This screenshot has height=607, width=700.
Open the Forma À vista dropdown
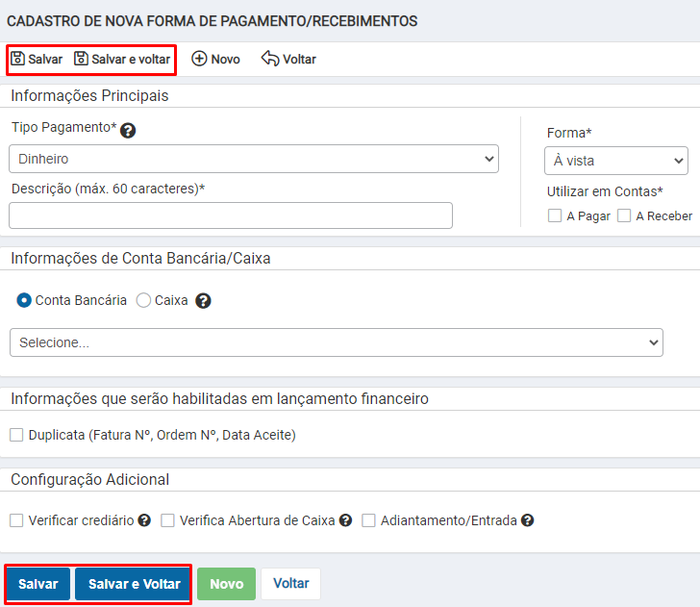pos(616,161)
